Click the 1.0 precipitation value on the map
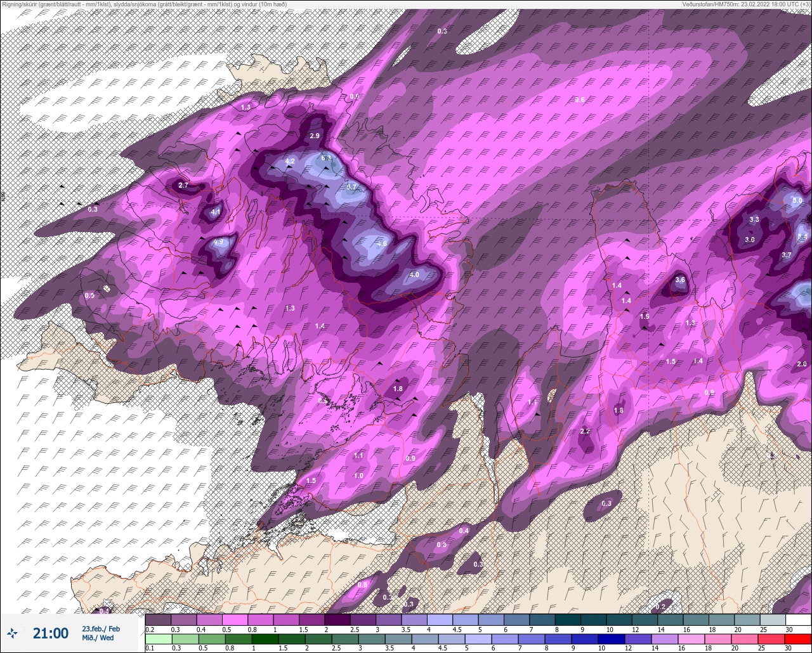 pos(358,475)
